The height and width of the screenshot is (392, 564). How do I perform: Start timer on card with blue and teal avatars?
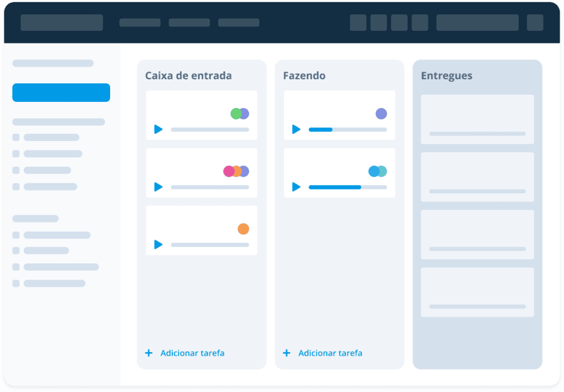click(296, 187)
